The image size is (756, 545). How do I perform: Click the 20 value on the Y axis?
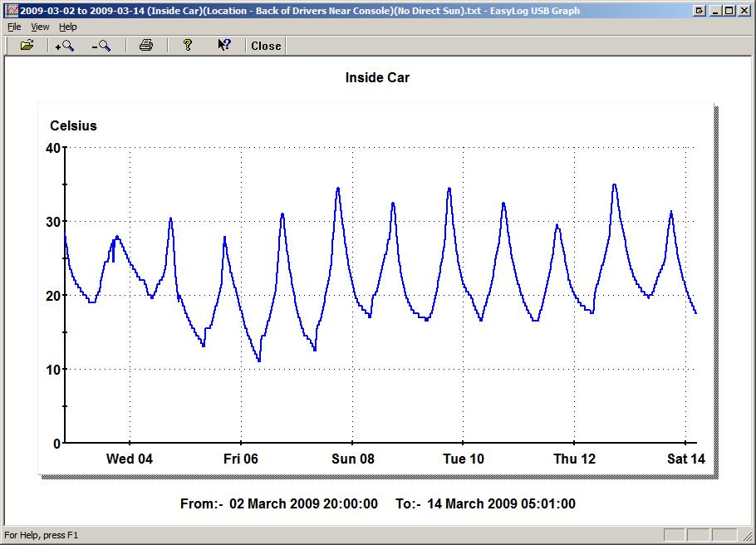(53, 296)
